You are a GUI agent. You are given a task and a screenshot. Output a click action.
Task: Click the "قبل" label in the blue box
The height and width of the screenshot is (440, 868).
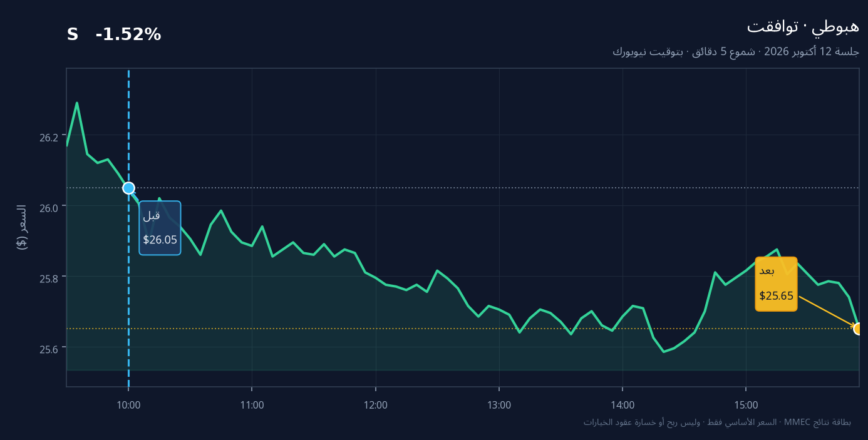[x=152, y=215]
